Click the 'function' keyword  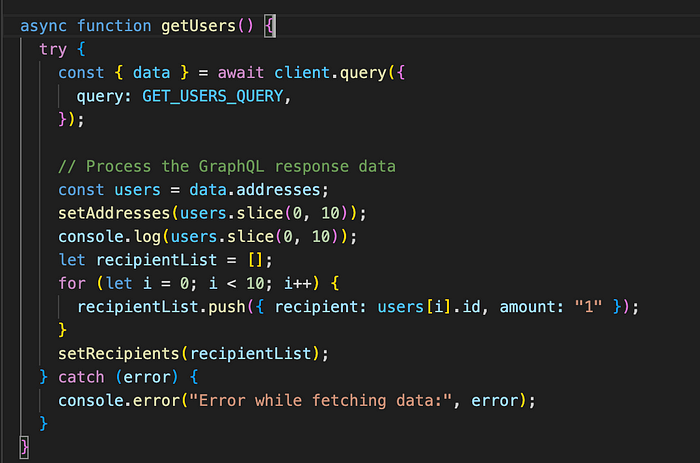(x=114, y=26)
